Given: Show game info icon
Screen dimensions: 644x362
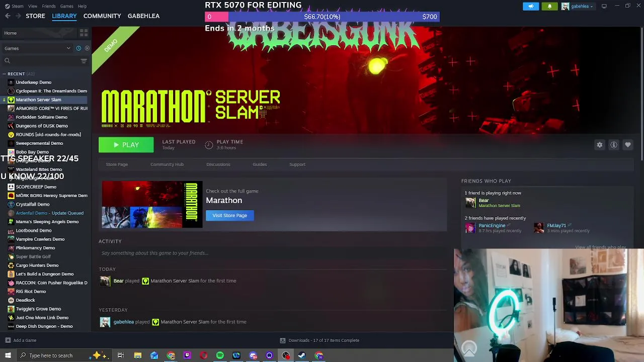Looking at the screenshot, I should pyautogui.click(x=614, y=145).
